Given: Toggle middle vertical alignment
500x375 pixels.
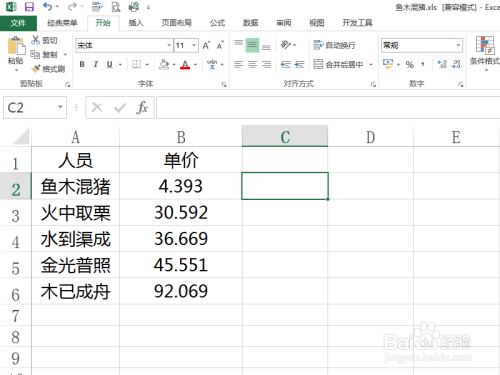Looking at the screenshot, I should click(252, 45).
